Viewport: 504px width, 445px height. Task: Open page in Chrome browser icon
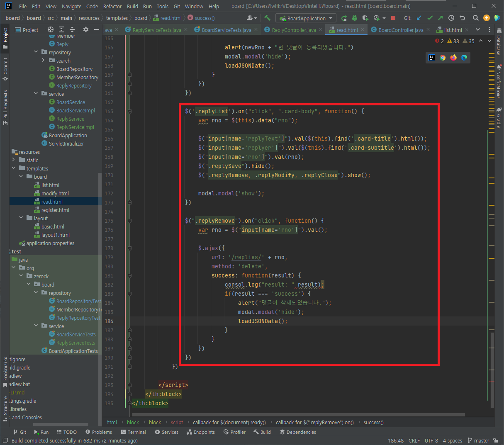click(443, 58)
